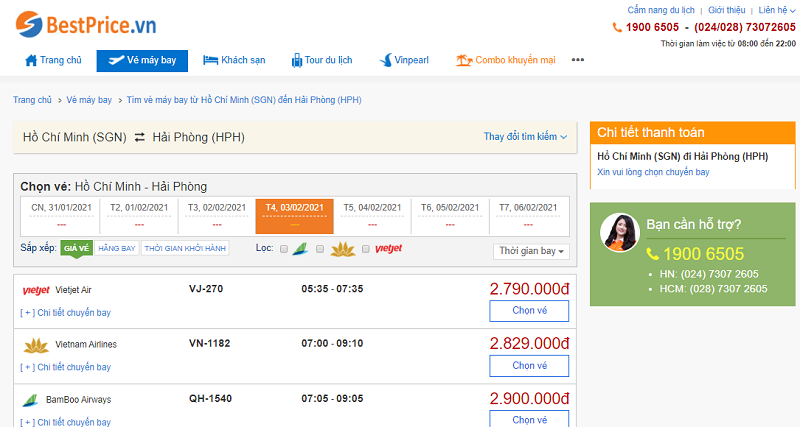Click the swap arrows between SGN and HPH

tap(139, 137)
